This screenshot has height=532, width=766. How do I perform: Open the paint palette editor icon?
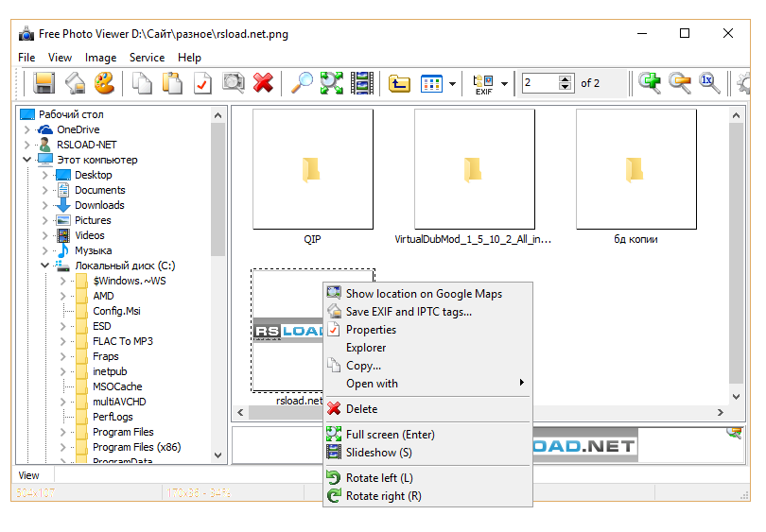(104, 83)
